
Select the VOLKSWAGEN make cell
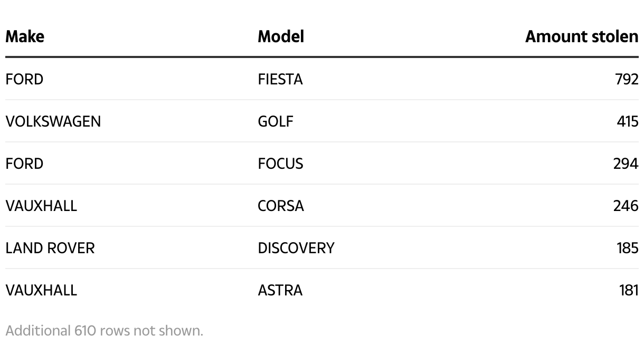(53, 121)
